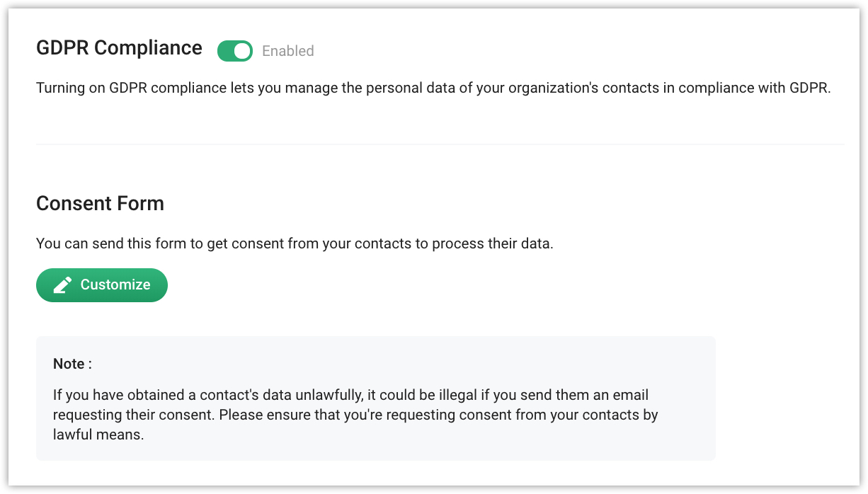Click the 'lawful means.' text in note
The width and height of the screenshot is (868, 494).
98,435
